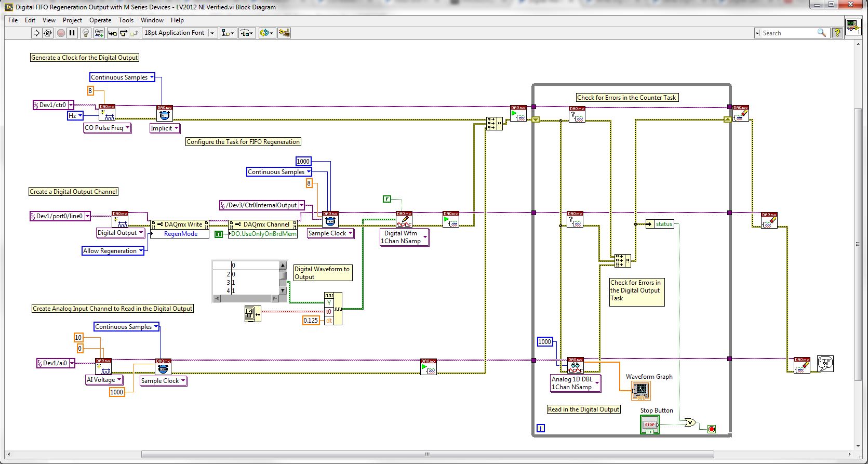
Task: Select the Build Waveform node
Action: tap(333, 309)
